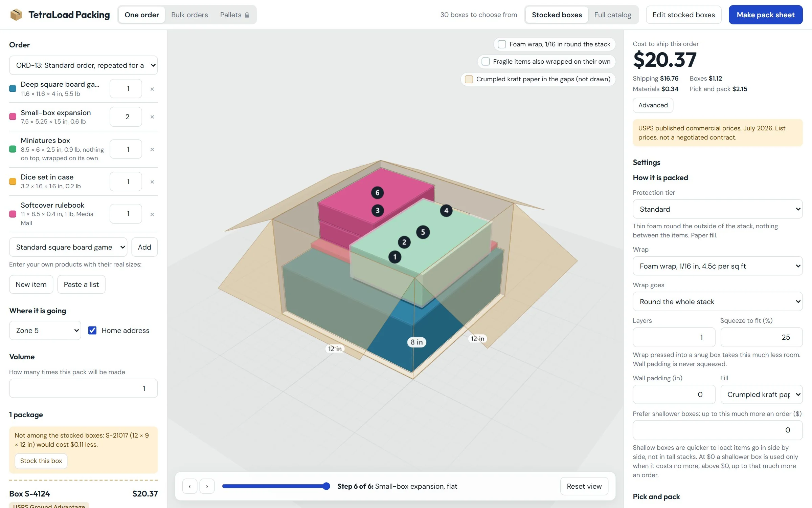Click step marker 4 in 3D view
The image size is (812, 508).
pos(446,211)
